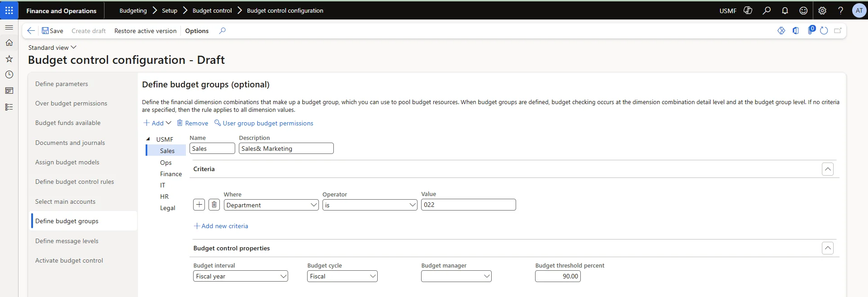Click the Description field Sales& Marketing
This screenshot has height=297, width=868.
(286, 148)
